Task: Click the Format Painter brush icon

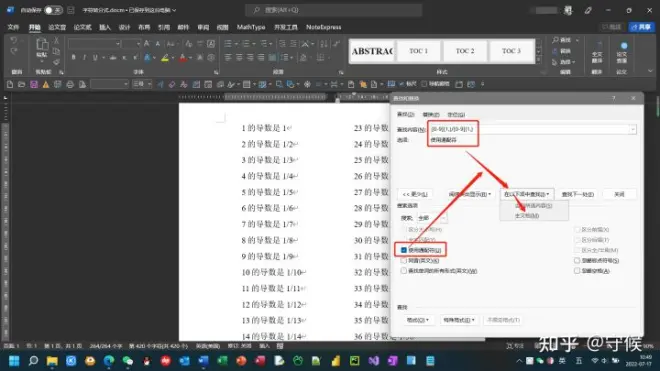Action: (x=56, y=62)
